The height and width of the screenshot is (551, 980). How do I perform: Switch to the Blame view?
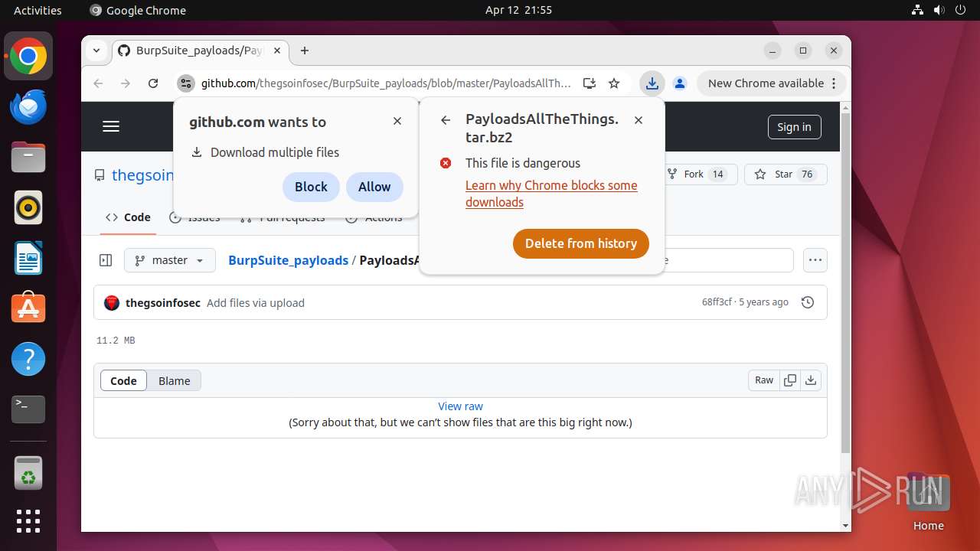click(175, 380)
